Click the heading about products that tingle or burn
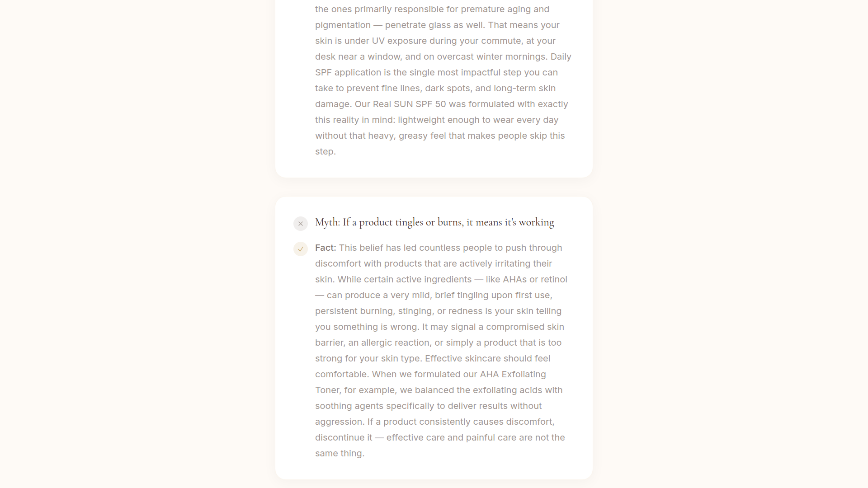The image size is (868, 488). click(x=434, y=222)
